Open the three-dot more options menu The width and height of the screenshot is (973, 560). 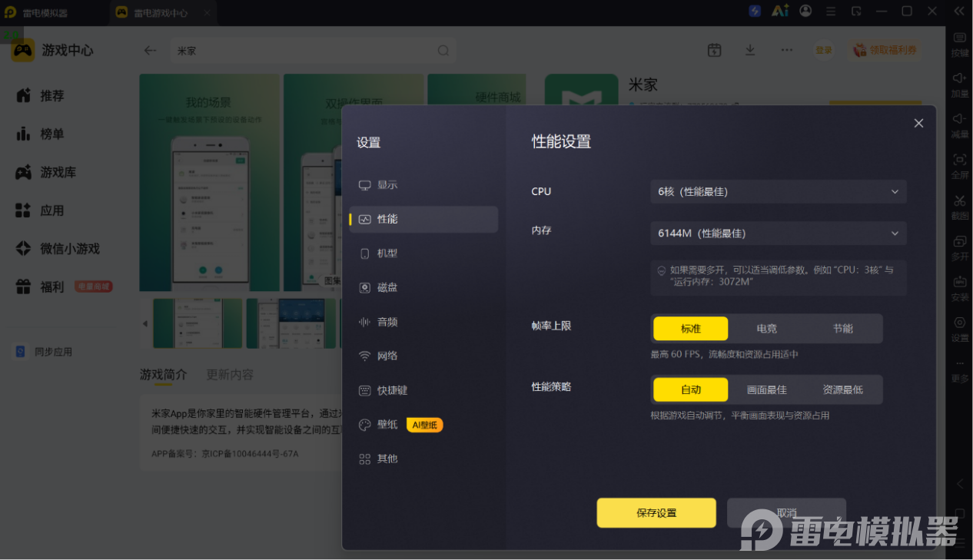click(786, 50)
